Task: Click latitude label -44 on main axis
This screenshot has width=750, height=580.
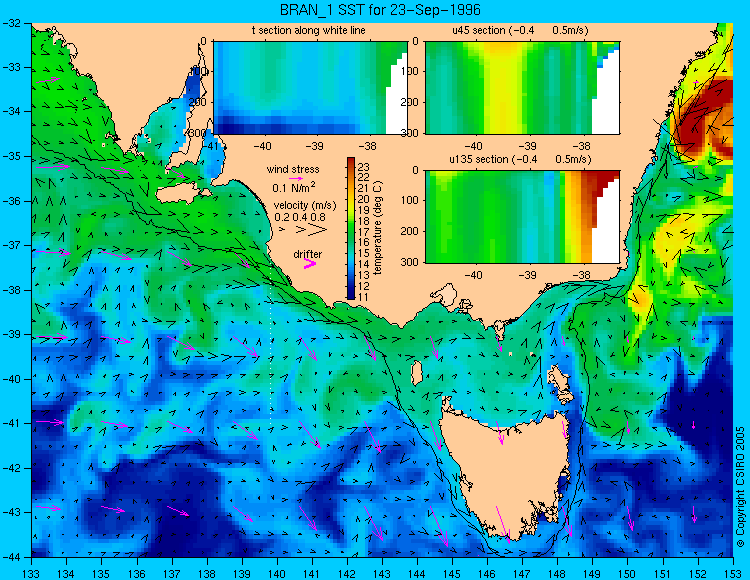Action: click(14, 557)
